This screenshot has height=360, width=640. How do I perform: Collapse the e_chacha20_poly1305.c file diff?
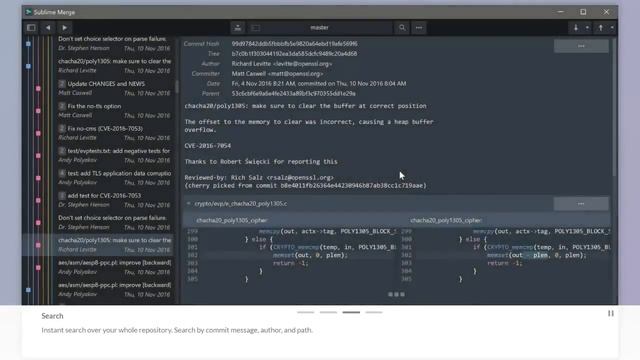tap(189, 203)
